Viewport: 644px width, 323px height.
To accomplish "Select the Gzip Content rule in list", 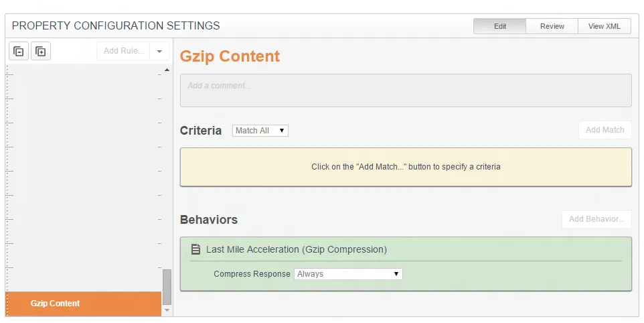I will coord(84,304).
